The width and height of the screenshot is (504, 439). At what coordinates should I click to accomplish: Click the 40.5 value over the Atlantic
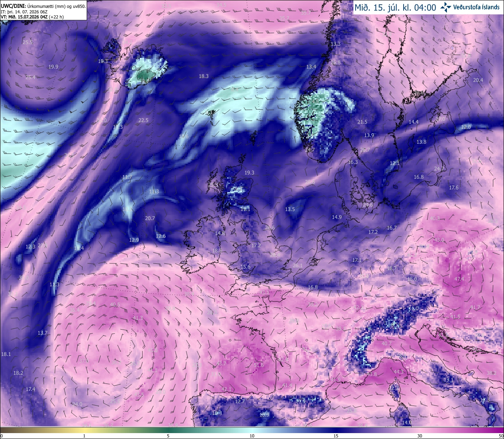115,304
